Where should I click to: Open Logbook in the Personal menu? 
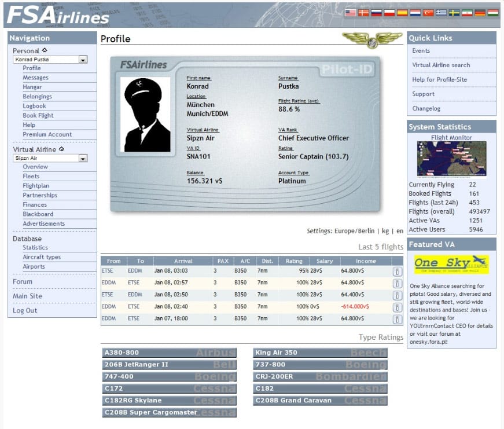coord(34,106)
